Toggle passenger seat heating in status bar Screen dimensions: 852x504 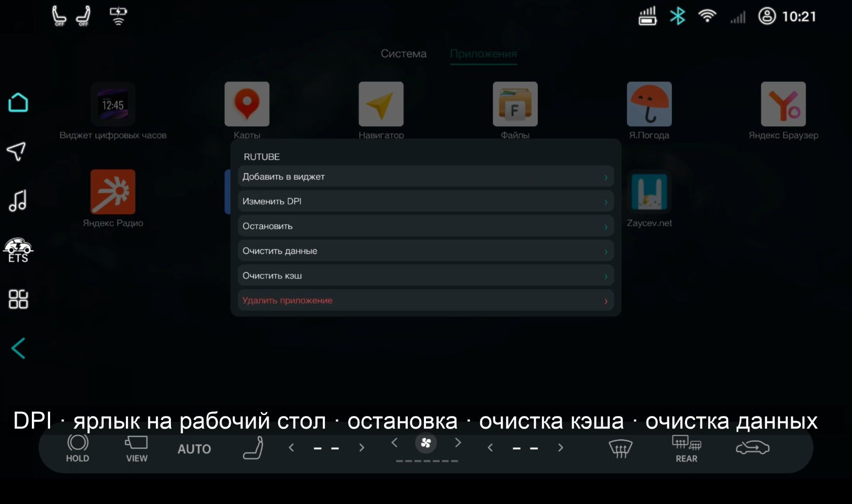[83, 16]
